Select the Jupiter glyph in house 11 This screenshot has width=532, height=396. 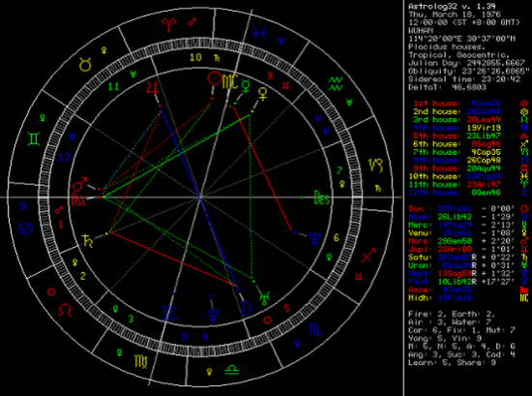[x=152, y=87]
